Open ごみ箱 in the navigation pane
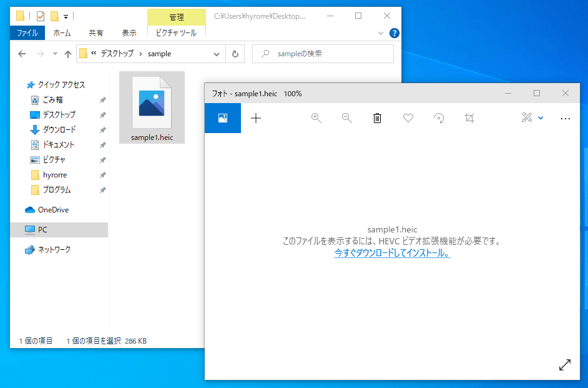 [x=52, y=100]
